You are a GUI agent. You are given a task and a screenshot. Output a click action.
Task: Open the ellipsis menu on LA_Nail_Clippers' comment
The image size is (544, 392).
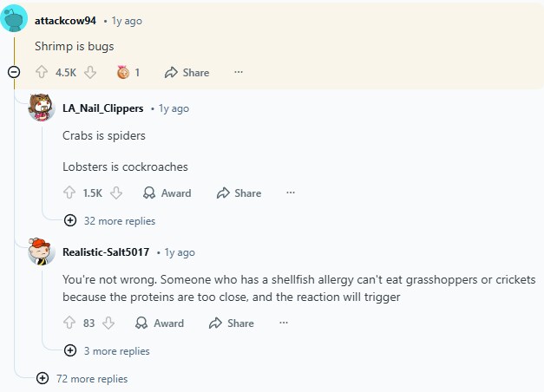291,193
